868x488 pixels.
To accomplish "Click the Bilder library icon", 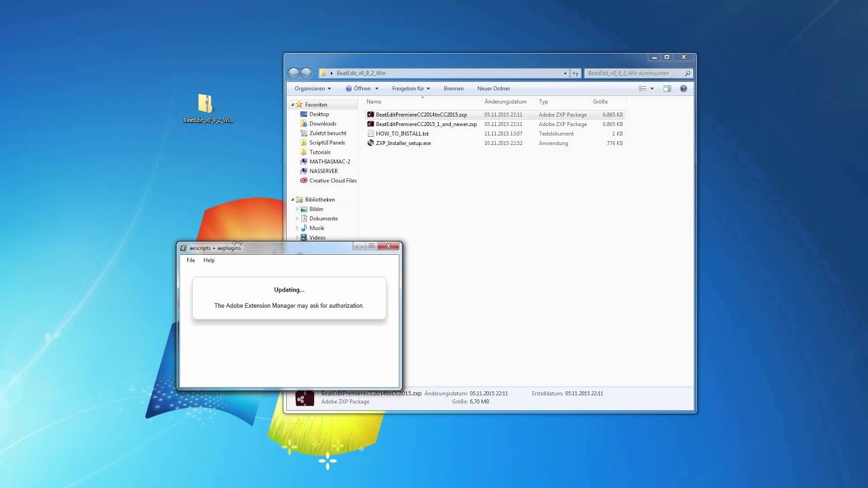I will click(x=304, y=209).
